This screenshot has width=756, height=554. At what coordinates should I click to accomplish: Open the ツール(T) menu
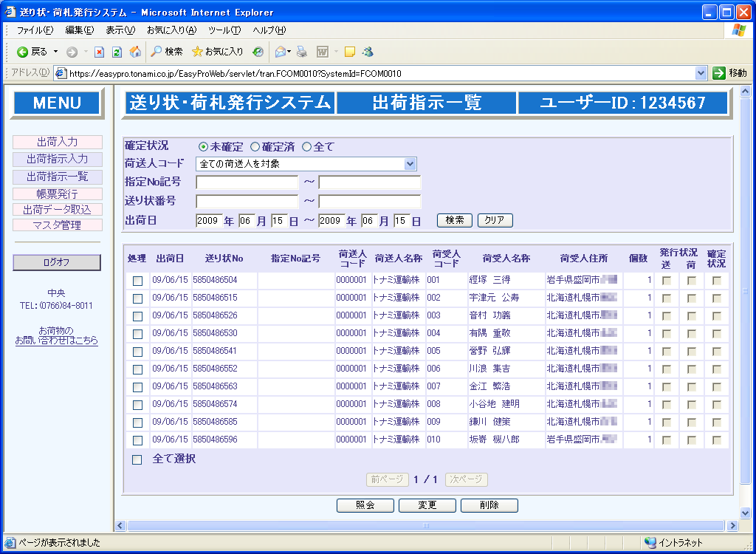click(x=224, y=30)
